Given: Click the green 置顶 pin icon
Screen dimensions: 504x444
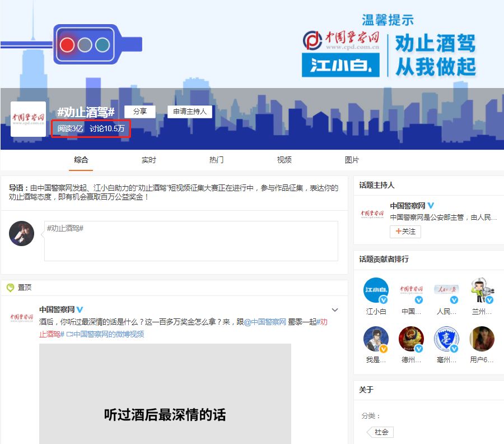Looking at the screenshot, I should coord(10,288).
